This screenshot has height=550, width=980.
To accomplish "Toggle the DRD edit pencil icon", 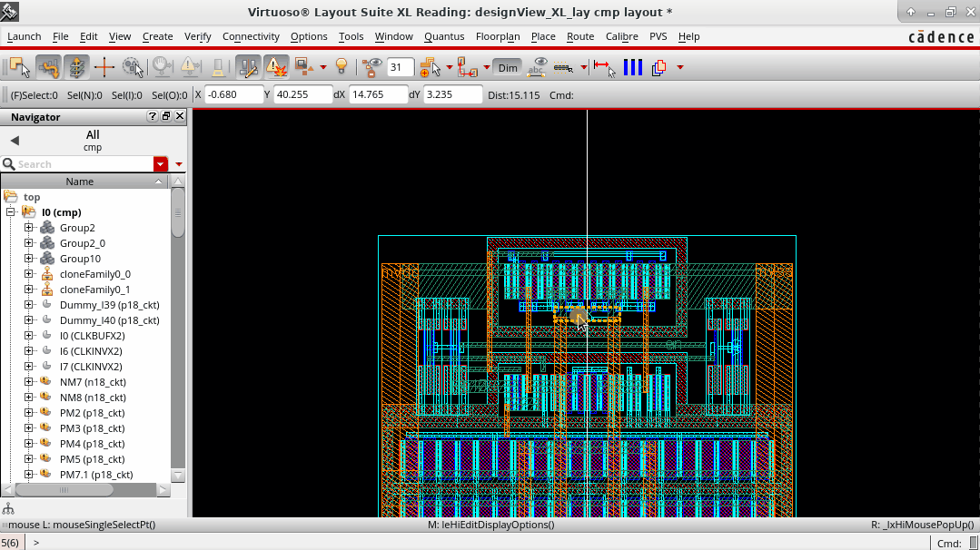I will (248, 67).
